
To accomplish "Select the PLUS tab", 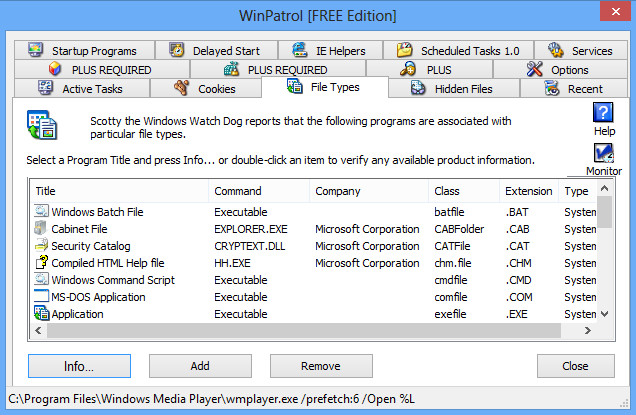I will pos(430,69).
